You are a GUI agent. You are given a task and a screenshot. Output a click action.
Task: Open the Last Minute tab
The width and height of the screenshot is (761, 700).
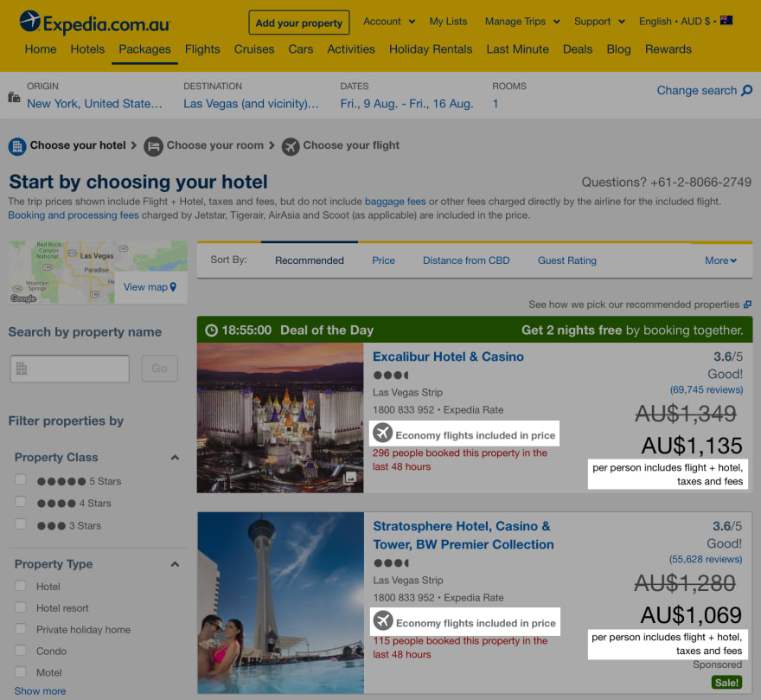pos(517,49)
